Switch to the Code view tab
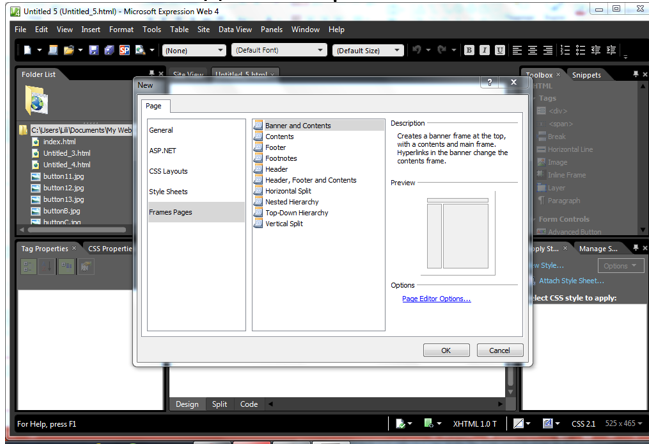Image resolution: width=651 pixels, height=445 pixels. (x=249, y=404)
